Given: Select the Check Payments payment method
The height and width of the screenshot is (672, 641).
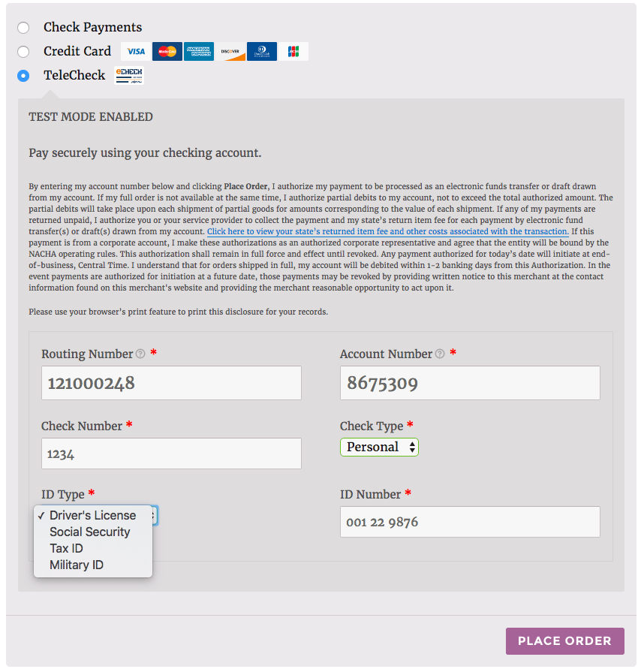Looking at the screenshot, I should click(23, 27).
